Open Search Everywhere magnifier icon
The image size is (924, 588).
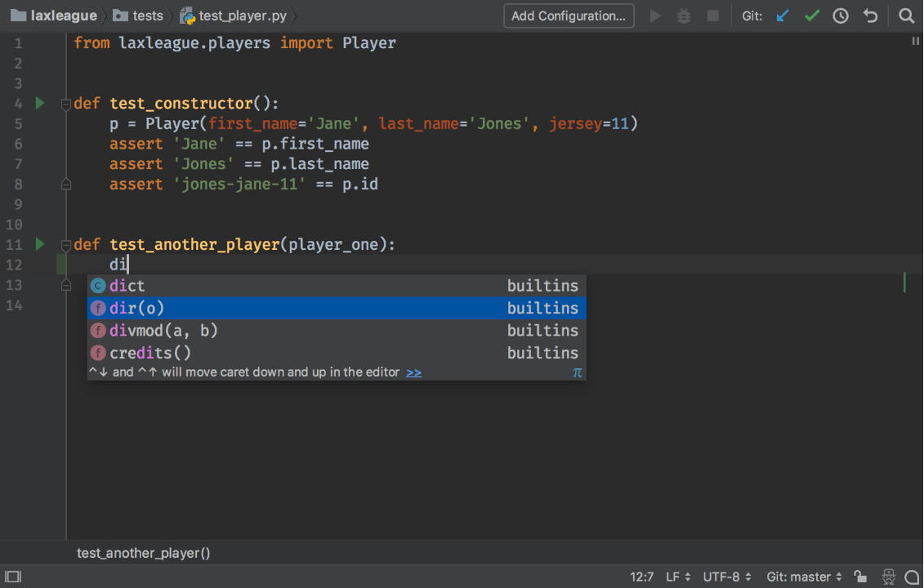click(x=906, y=16)
